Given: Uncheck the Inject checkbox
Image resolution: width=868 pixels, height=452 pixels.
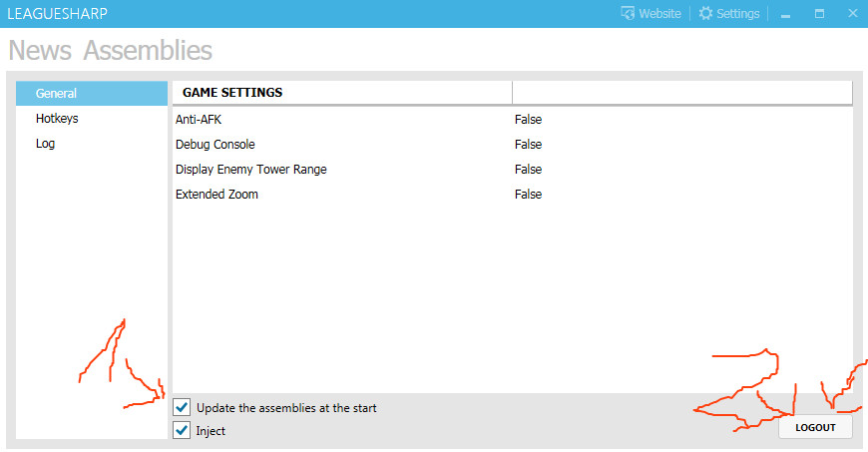Looking at the screenshot, I should [182, 430].
